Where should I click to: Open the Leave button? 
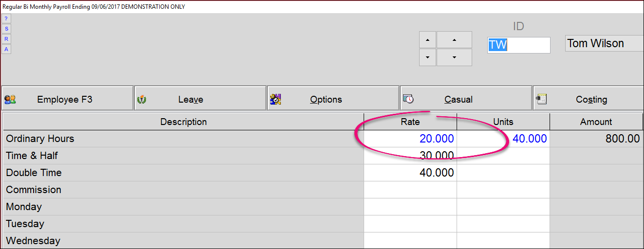coord(200,99)
